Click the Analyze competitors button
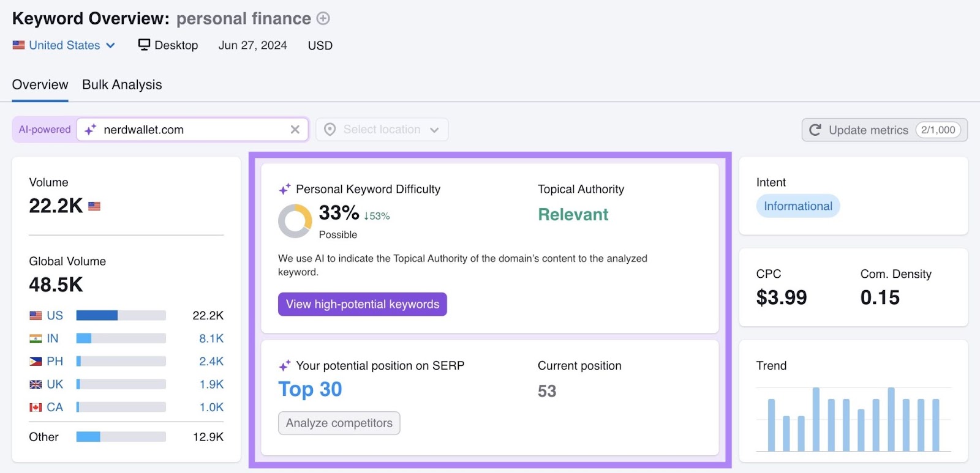Screen dimensions: 980x473 [339, 423]
